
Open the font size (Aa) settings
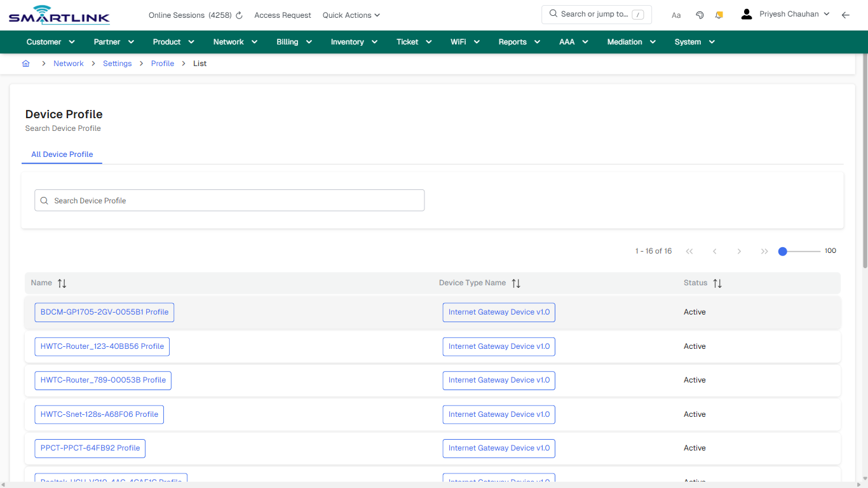(x=675, y=15)
